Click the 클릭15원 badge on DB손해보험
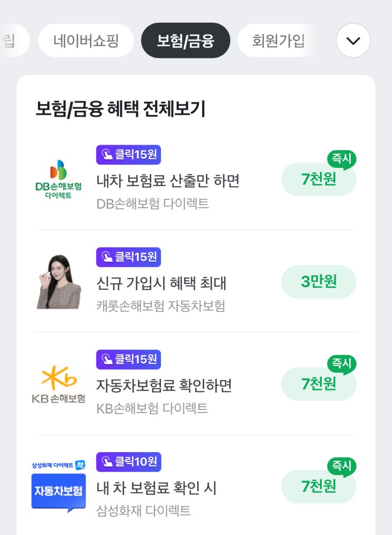 point(128,155)
